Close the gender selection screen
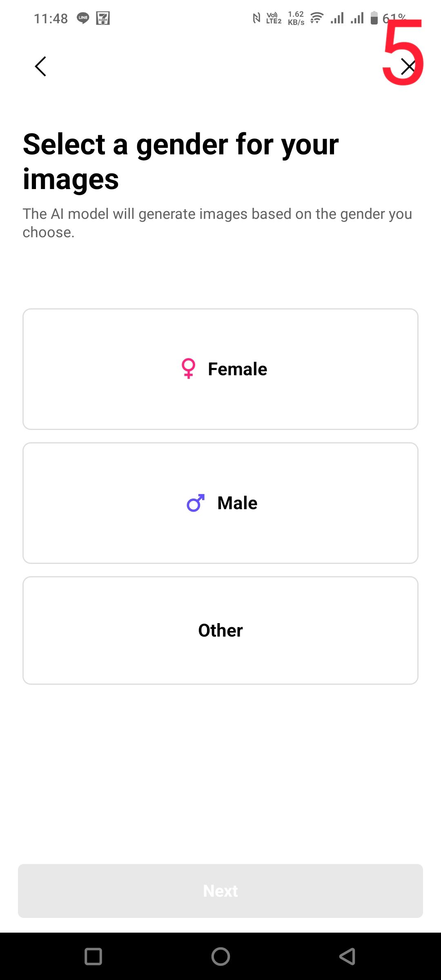 click(408, 67)
